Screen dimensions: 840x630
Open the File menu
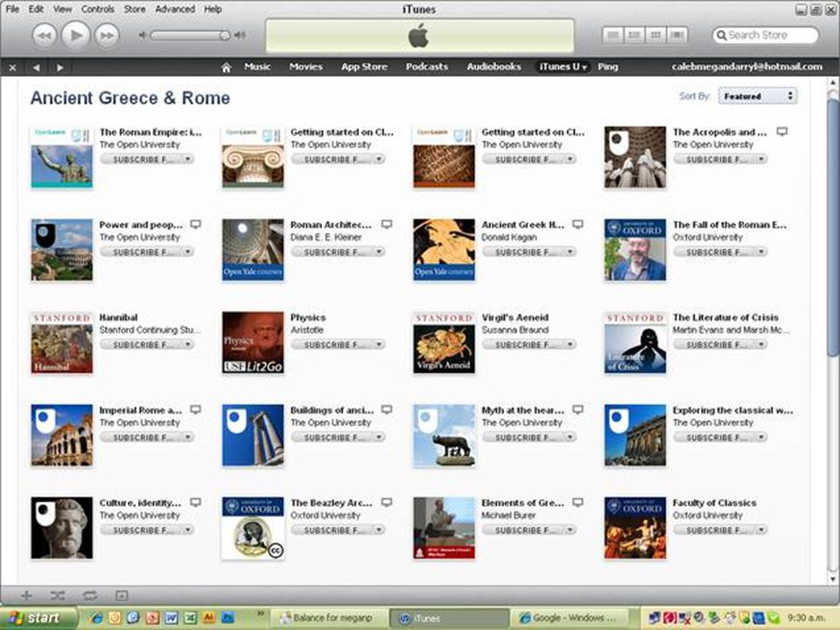(x=12, y=9)
